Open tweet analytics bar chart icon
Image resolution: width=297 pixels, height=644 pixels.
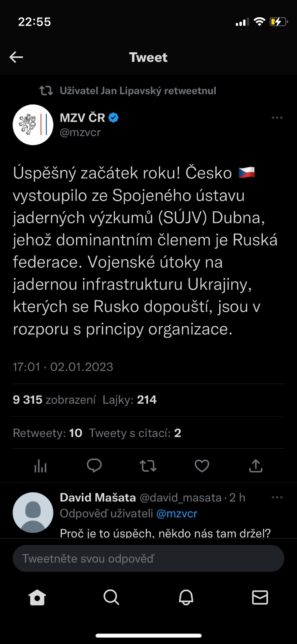point(40,466)
